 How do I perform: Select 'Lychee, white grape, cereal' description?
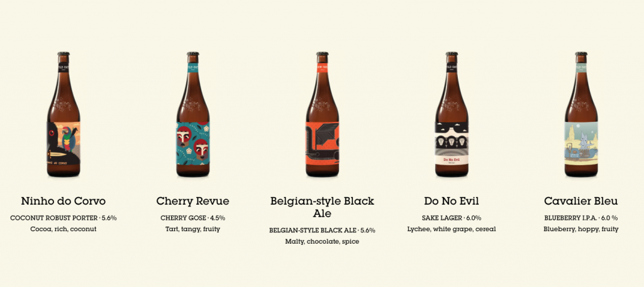click(452, 229)
